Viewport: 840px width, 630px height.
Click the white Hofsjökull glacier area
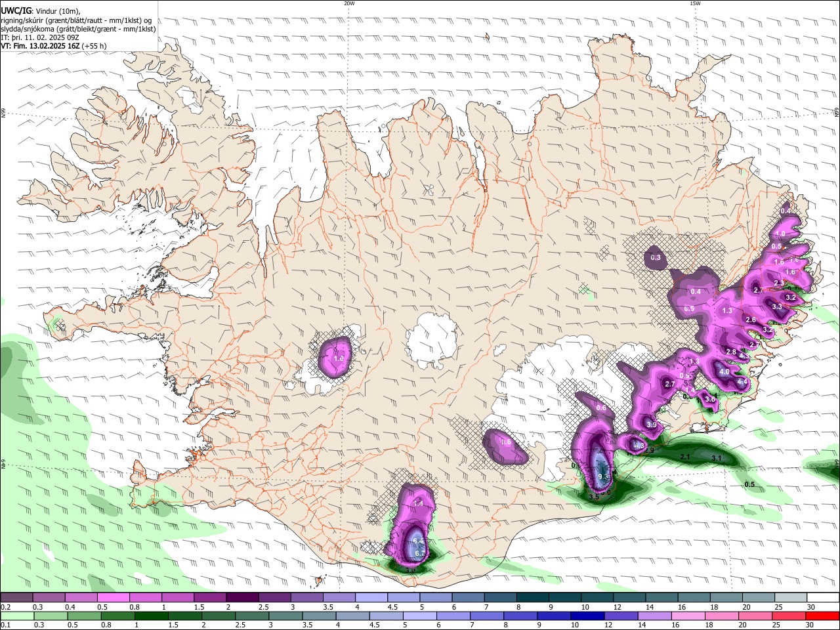pyautogui.click(x=432, y=341)
